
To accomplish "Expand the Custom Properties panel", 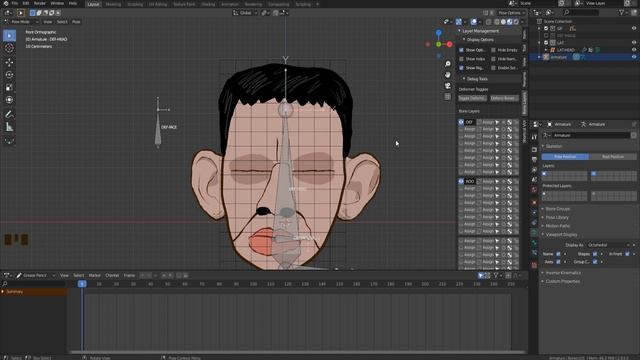I will (562, 281).
